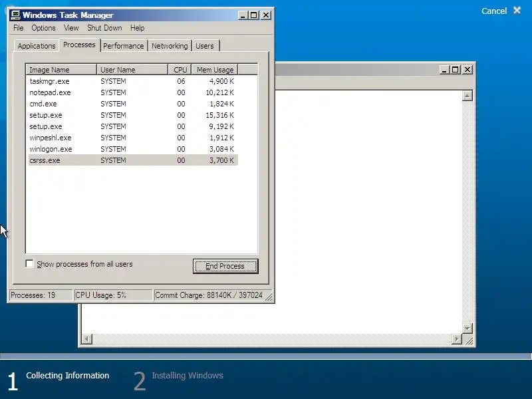532x399 pixels.
Task: Click Notepad's vertical scrollbar down arrow
Action: [x=467, y=329]
